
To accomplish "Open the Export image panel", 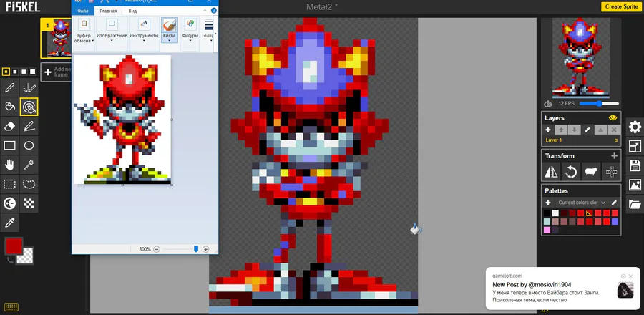I will coord(635,185).
